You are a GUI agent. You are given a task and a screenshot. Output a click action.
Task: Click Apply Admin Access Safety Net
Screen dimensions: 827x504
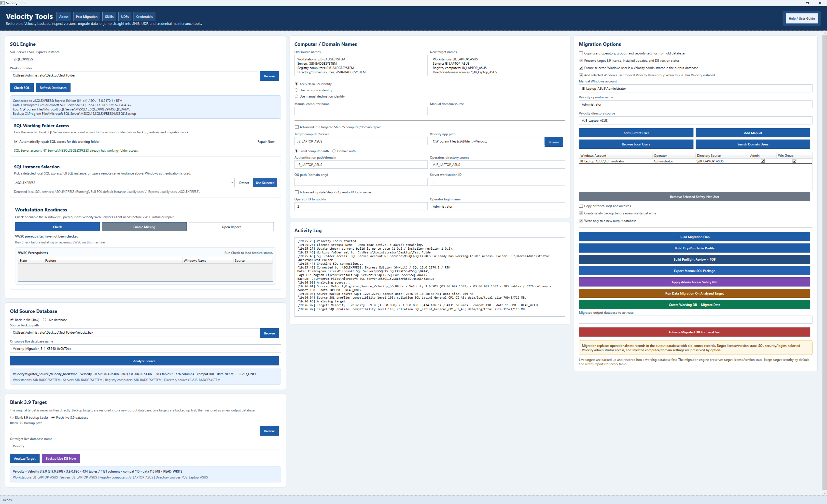[694, 282]
